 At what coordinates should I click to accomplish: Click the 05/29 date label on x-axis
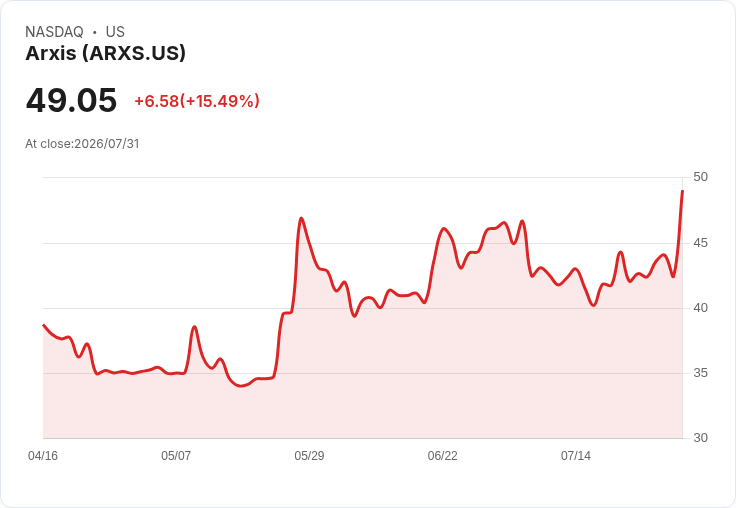[x=309, y=455]
